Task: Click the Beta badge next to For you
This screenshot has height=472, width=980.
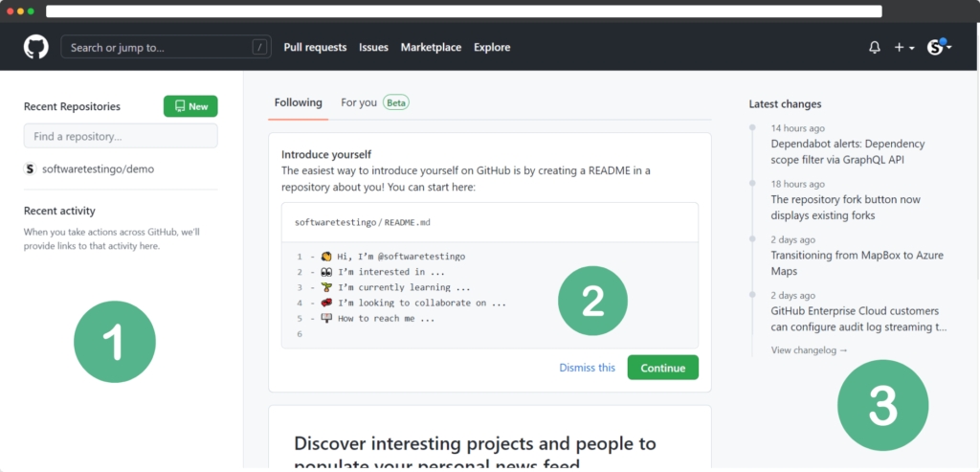Action: point(396,102)
